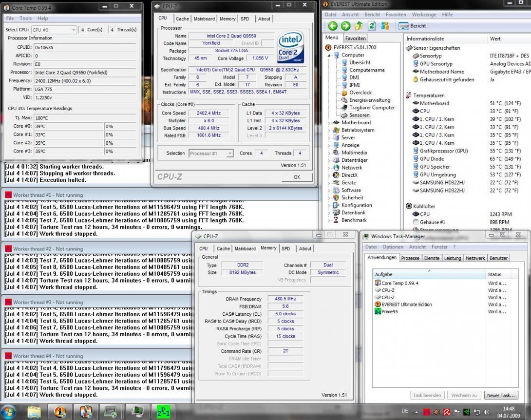Select Übersicht in the EVEREST tree
The image size is (531, 420).
tap(360, 63)
